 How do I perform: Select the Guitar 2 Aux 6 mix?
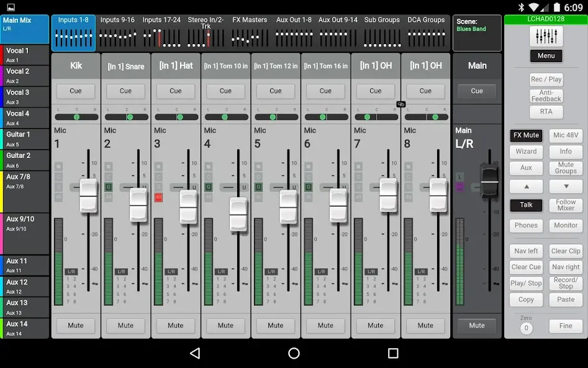pos(25,160)
